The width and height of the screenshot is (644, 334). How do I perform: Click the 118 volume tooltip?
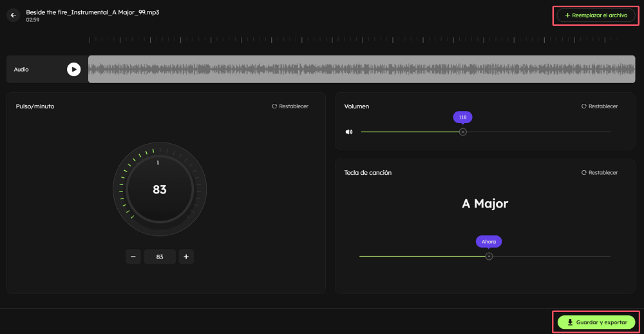point(463,117)
